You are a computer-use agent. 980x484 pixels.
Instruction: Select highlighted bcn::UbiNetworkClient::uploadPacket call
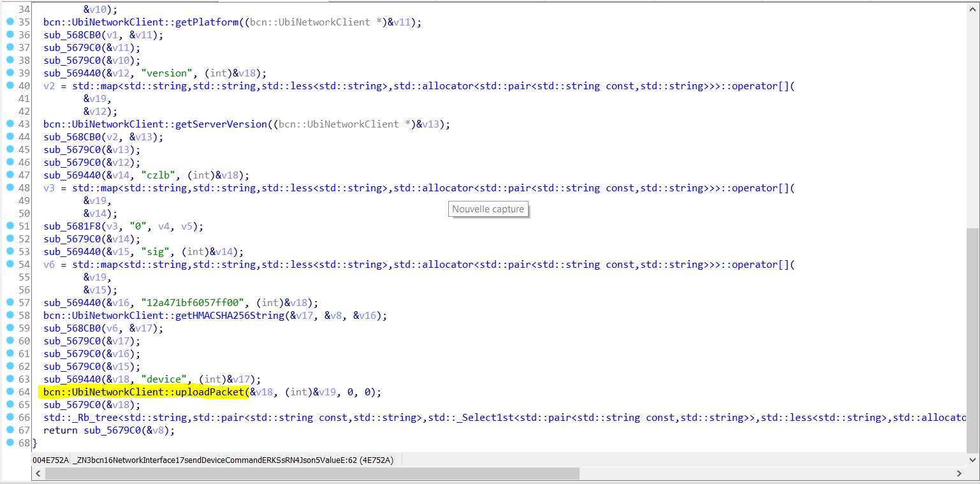click(144, 392)
